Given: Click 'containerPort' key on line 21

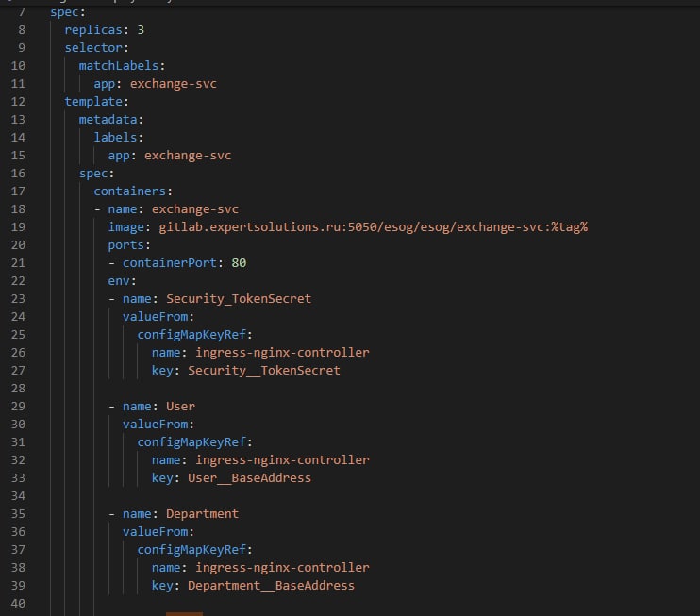Looking at the screenshot, I should coord(170,262).
